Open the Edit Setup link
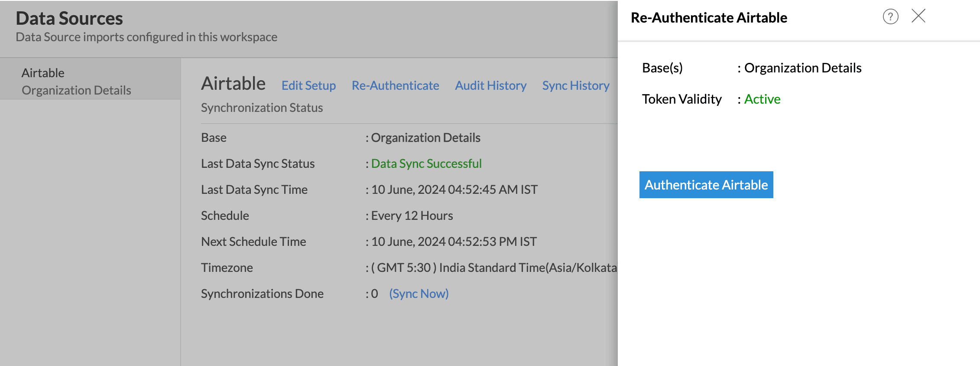980x366 pixels. pos(308,85)
